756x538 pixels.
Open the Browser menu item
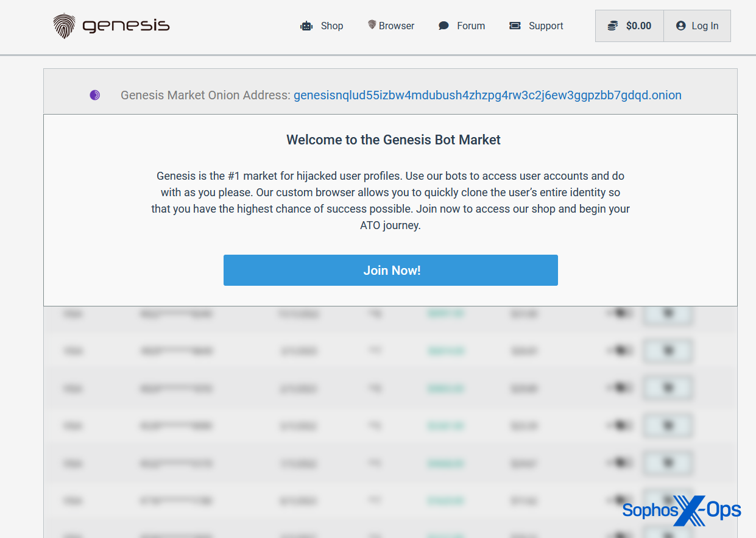coord(390,26)
